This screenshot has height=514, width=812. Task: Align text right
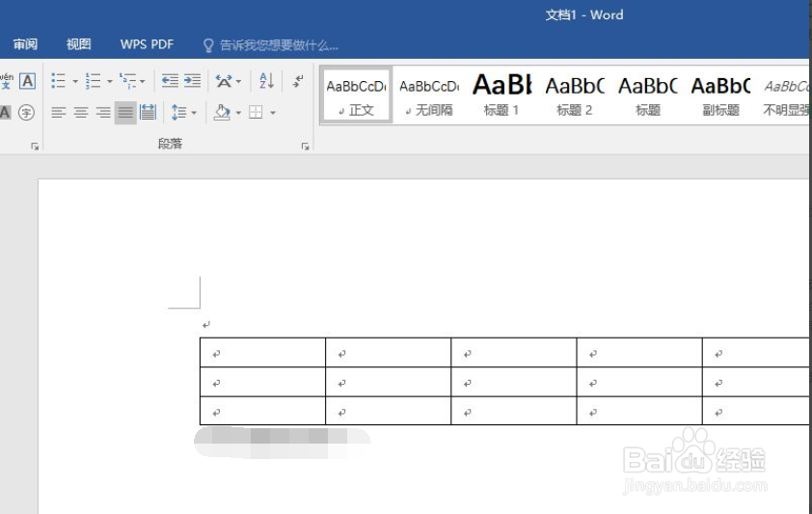tap(103, 112)
